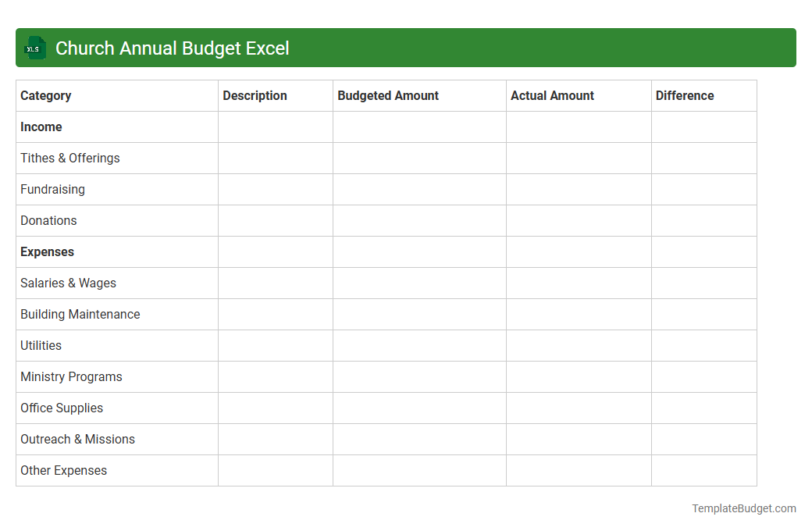812x531 pixels.
Task: Select the Salaries & Wages cell
Action: [x=68, y=283]
